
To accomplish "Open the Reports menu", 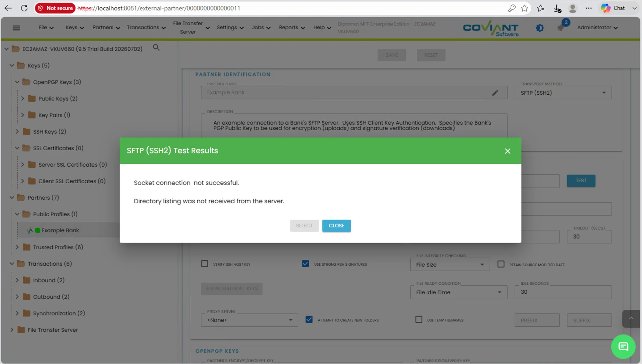I will click(292, 28).
